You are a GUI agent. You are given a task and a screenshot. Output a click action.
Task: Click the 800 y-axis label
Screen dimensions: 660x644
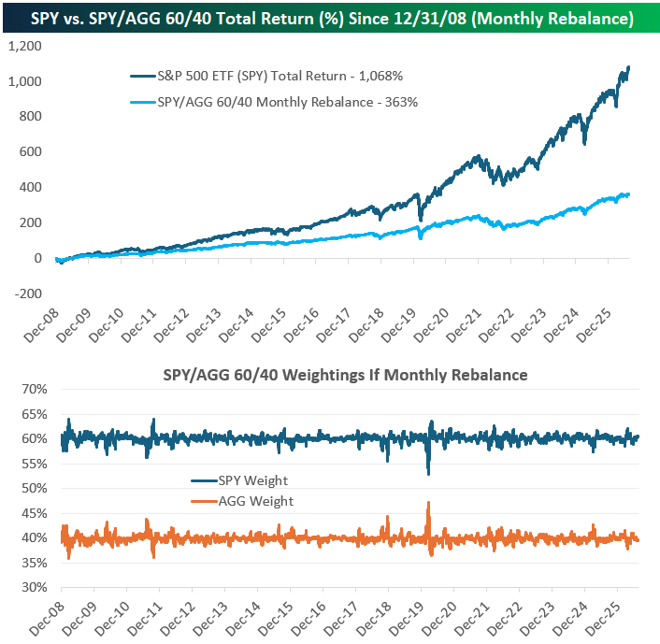click(30, 116)
